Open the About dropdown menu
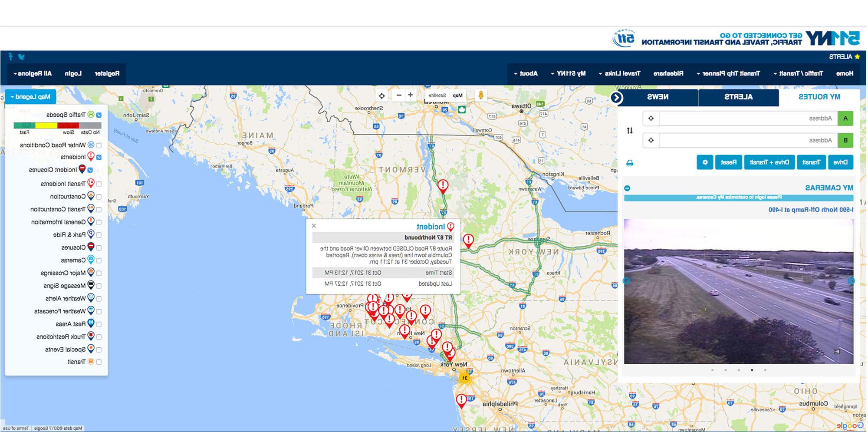Viewport: 868px width, 432px height. (x=526, y=73)
